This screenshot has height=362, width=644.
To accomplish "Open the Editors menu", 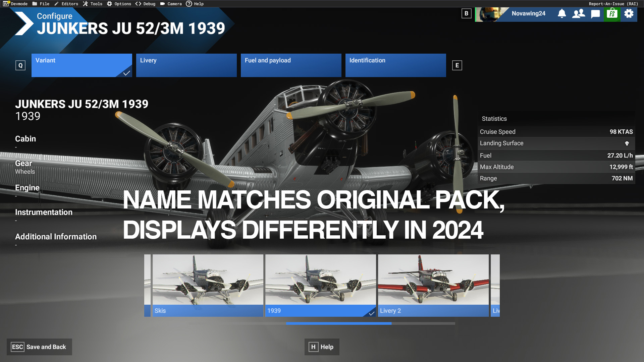I will pyautogui.click(x=66, y=4).
